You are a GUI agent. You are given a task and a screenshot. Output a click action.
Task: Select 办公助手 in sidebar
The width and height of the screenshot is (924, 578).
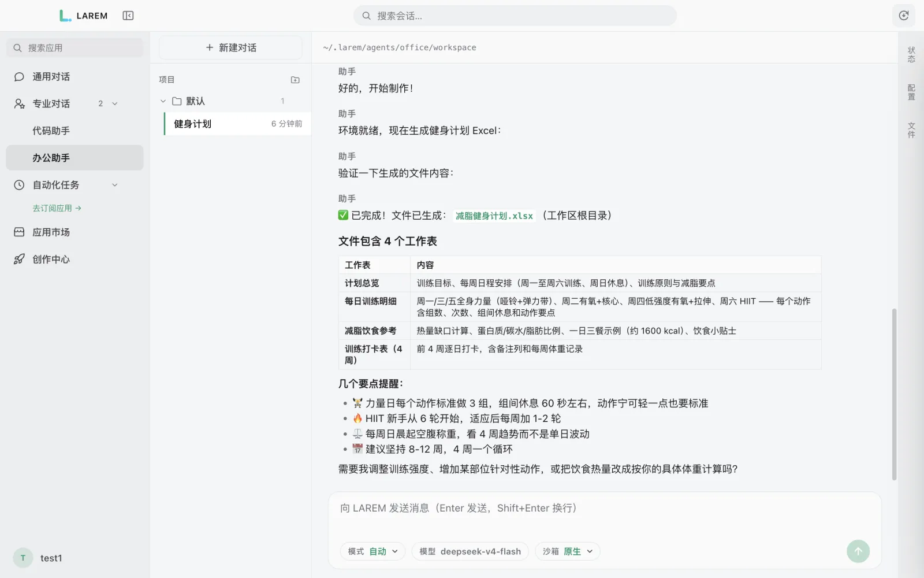click(x=74, y=158)
